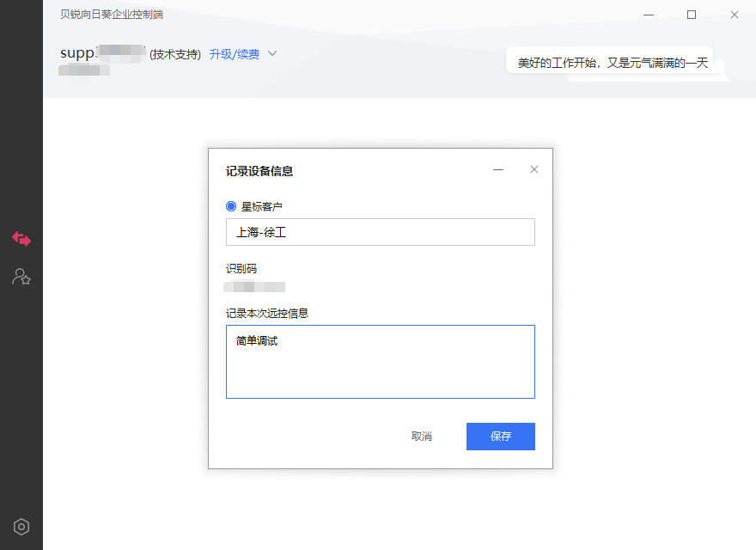
Task: Focus the 上海-徐工 customer name field
Action: click(x=381, y=232)
